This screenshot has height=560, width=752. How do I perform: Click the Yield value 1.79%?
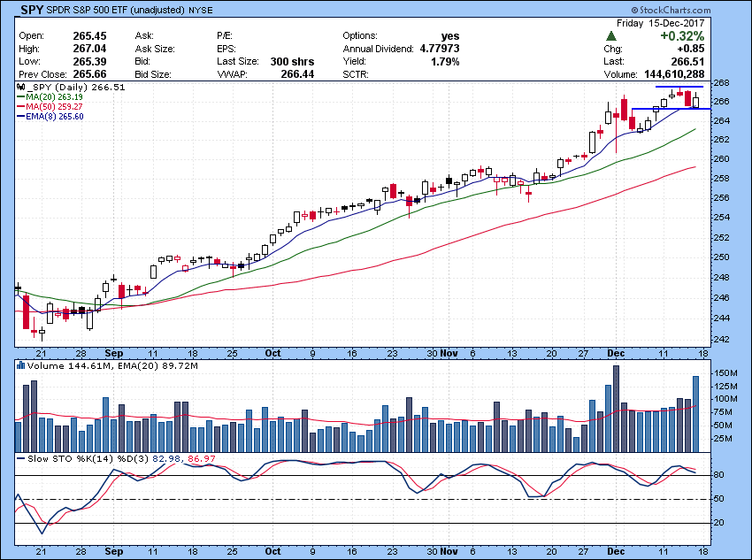tap(445, 61)
